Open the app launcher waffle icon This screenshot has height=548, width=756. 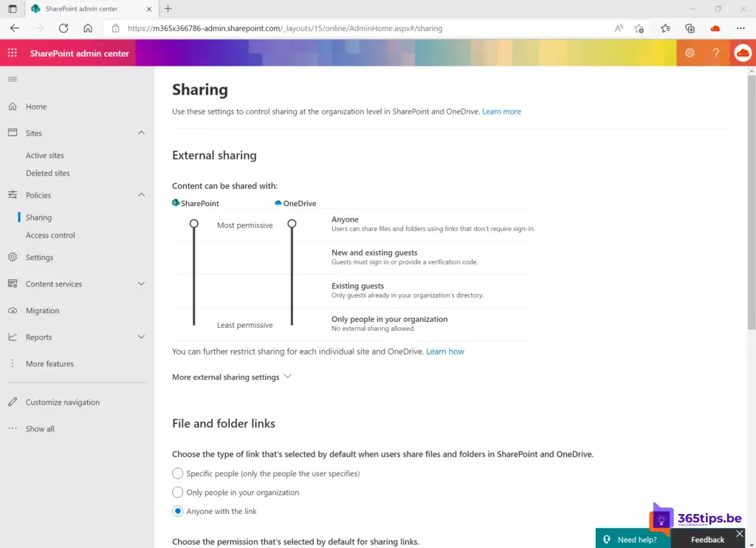pyautogui.click(x=12, y=53)
